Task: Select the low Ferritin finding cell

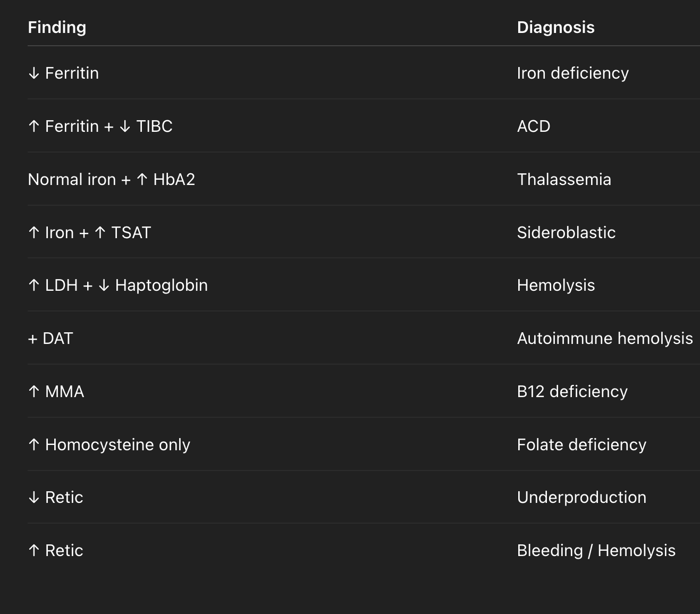Action: point(63,73)
